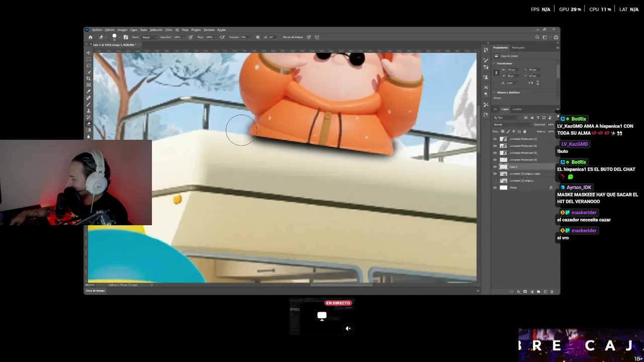Open the Brushes panel icon in dock

pyautogui.click(x=486, y=60)
